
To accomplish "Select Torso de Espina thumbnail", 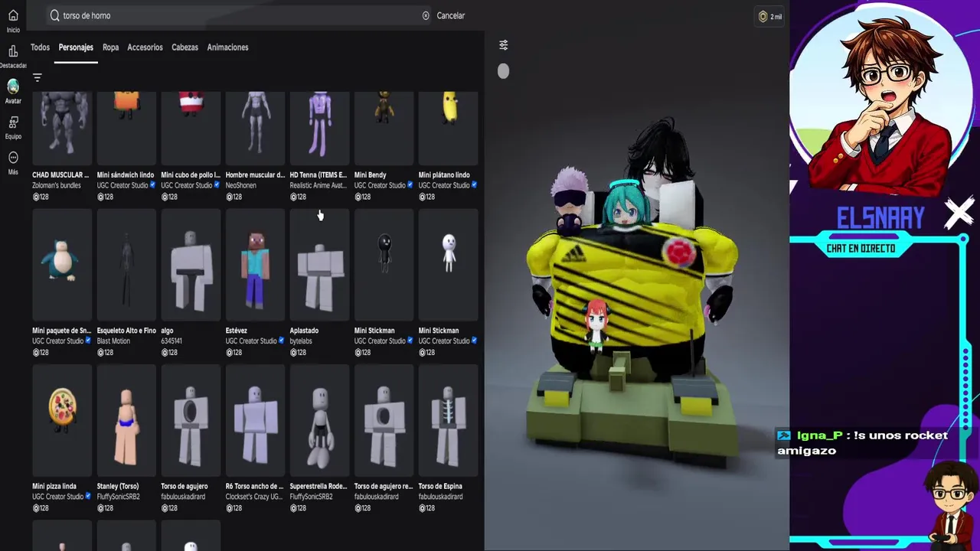I will coord(448,420).
